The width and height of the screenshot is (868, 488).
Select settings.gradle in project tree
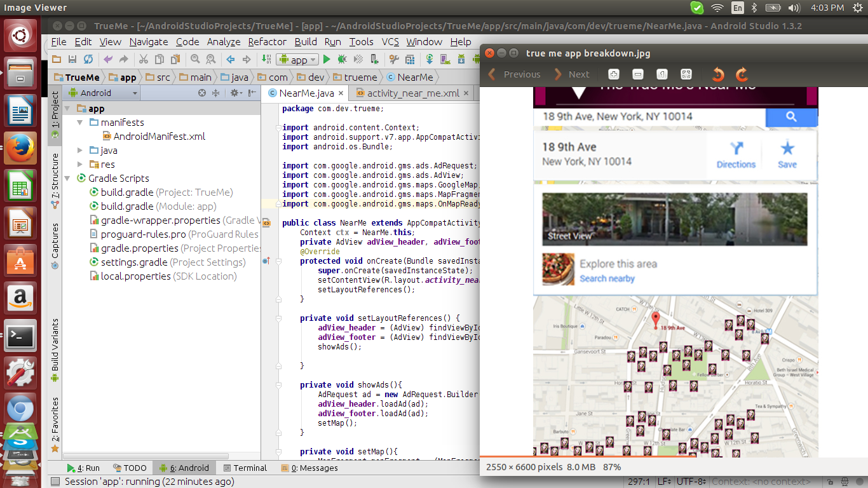[167, 262]
